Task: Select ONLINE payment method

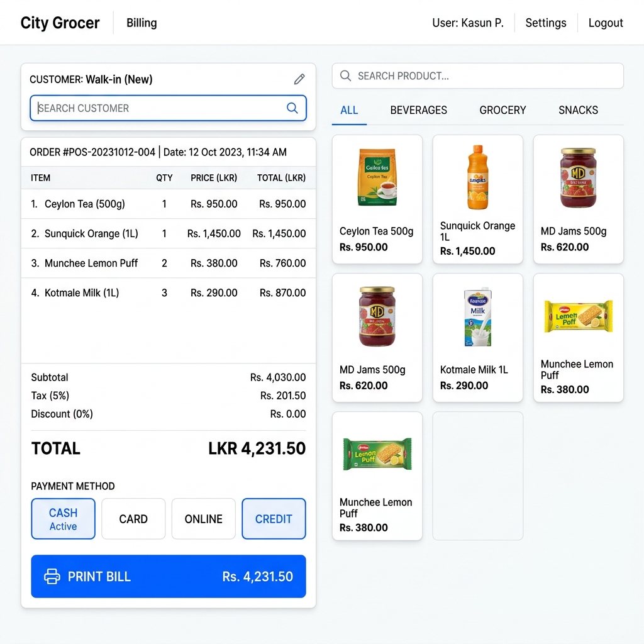Action: (203, 519)
